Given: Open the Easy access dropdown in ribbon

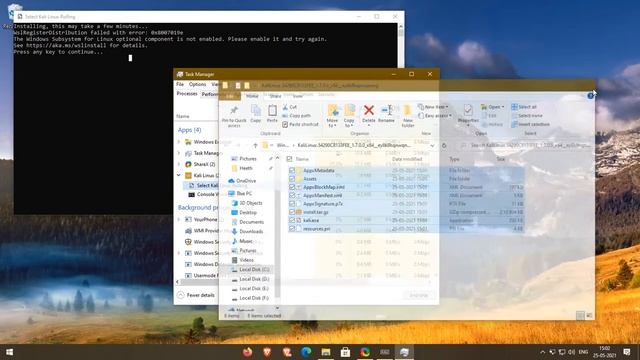Looking at the screenshot, I should tap(435, 116).
